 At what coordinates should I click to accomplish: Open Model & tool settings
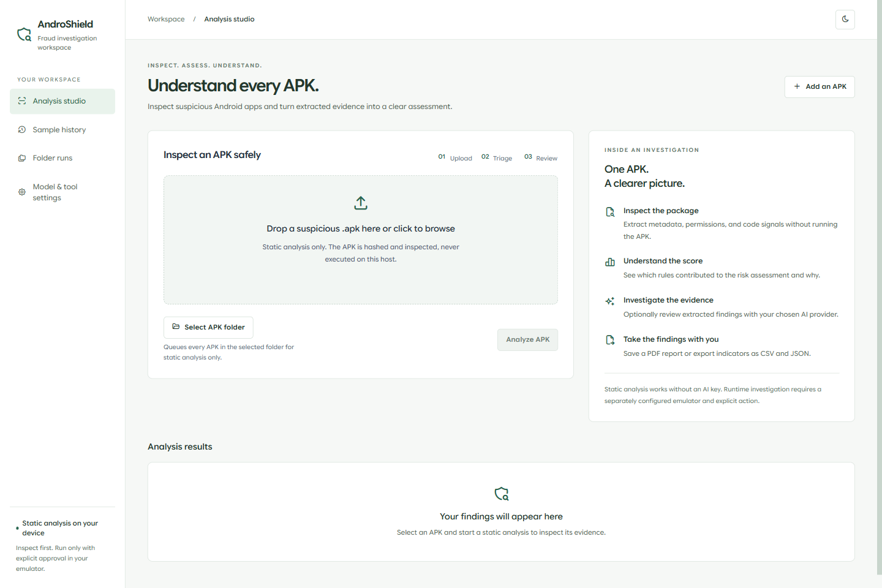62,192
